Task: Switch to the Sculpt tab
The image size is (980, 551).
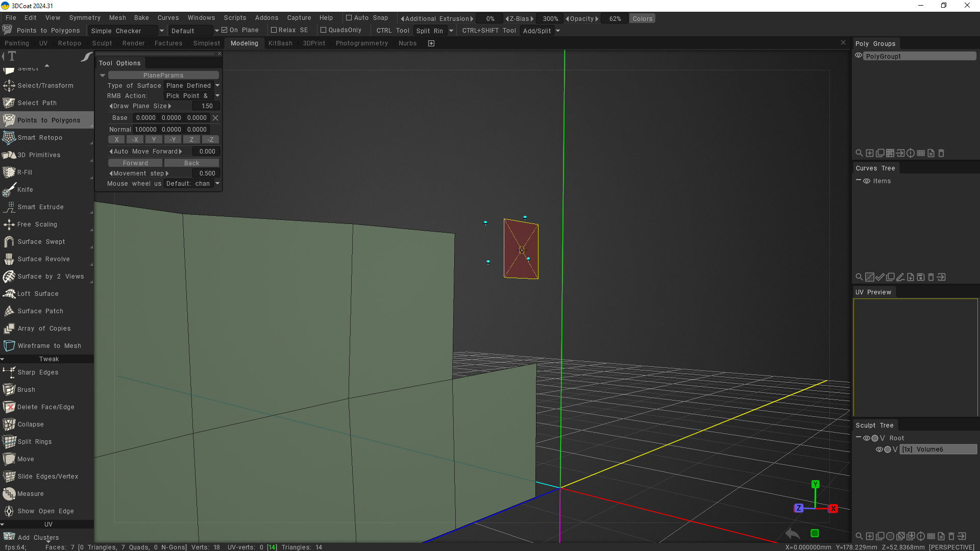Action: tap(102, 43)
